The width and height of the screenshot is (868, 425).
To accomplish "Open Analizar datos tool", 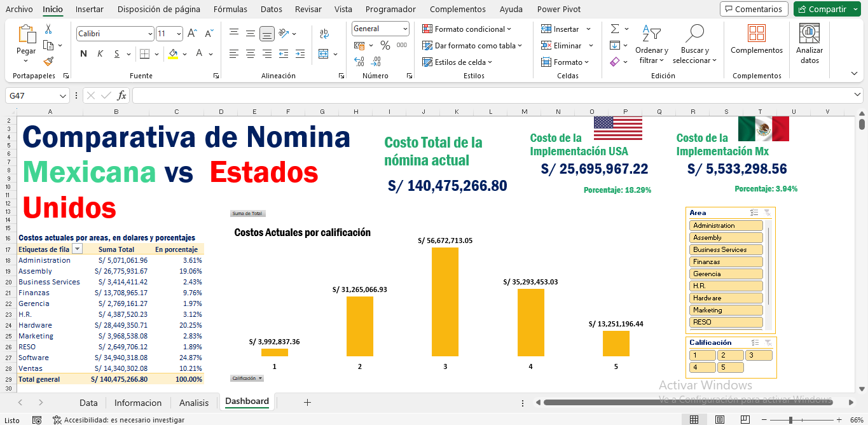I will coord(809,43).
